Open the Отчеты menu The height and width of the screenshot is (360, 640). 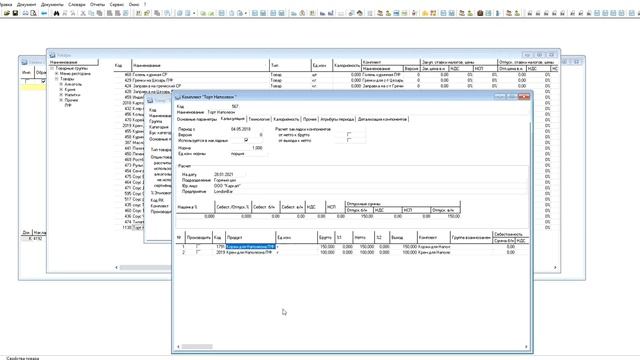(x=98, y=4)
